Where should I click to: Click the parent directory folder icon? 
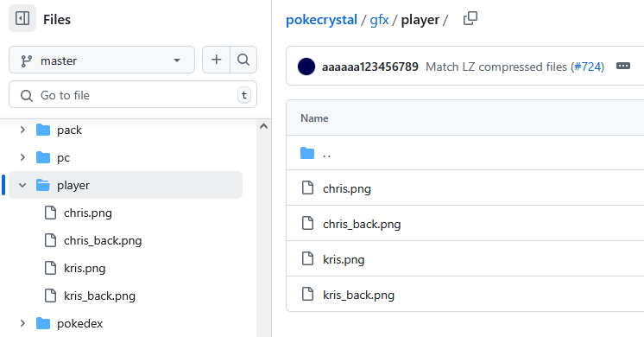[x=307, y=153]
